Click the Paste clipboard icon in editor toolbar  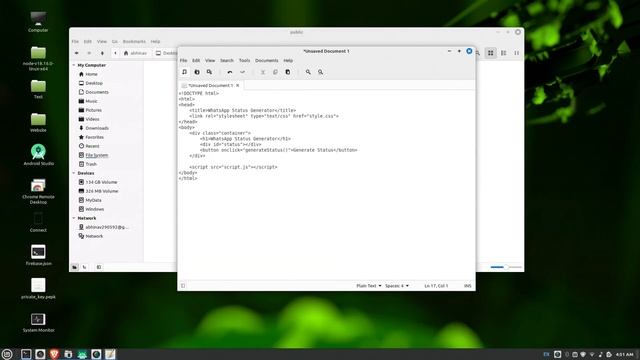click(x=288, y=72)
